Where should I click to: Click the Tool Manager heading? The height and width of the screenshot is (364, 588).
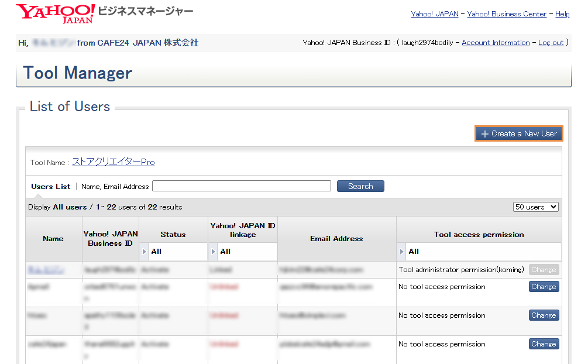click(x=78, y=73)
